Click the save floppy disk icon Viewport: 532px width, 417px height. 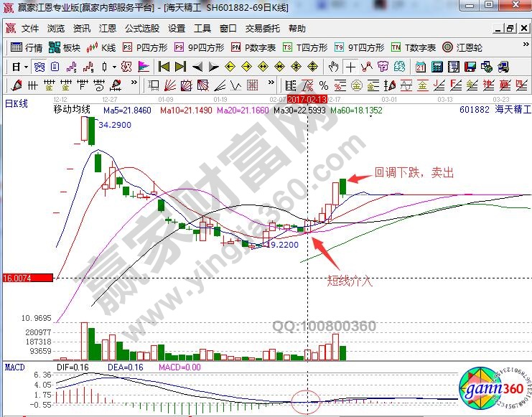tap(470, 67)
